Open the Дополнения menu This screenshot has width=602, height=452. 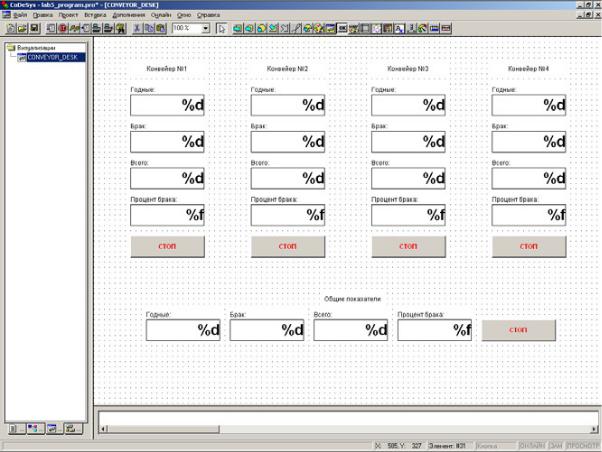[x=129, y=15]
